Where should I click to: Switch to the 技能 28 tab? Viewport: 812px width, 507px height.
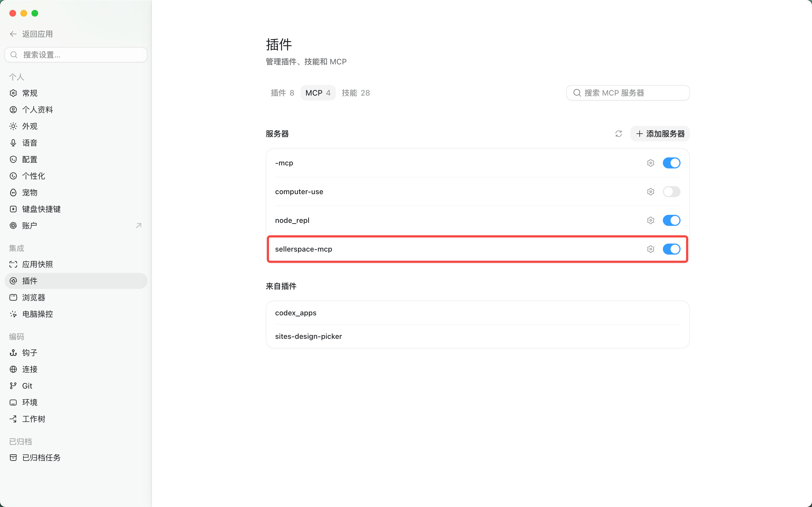(x=355, y=93)
